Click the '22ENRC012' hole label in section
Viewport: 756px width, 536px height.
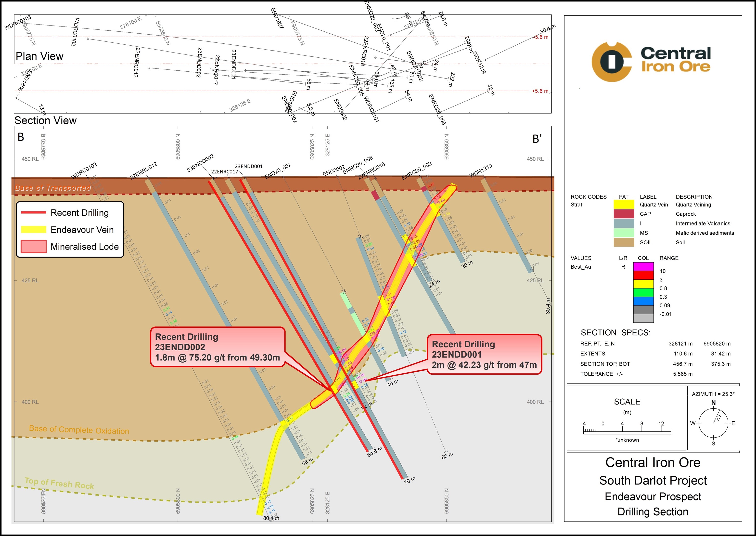click(x=143, y=171)
